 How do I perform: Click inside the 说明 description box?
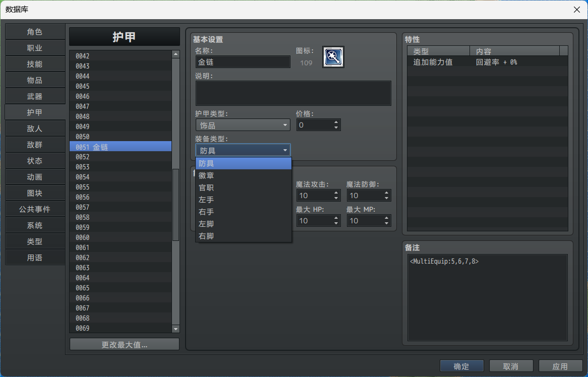tap(293, 93)
